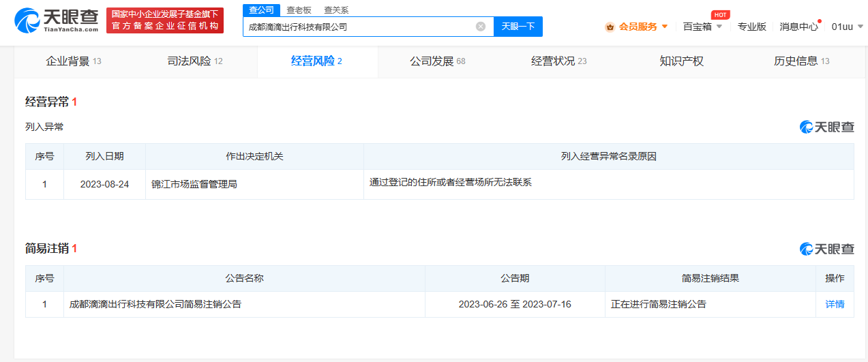Click the member crown icon

pos(610,27)
